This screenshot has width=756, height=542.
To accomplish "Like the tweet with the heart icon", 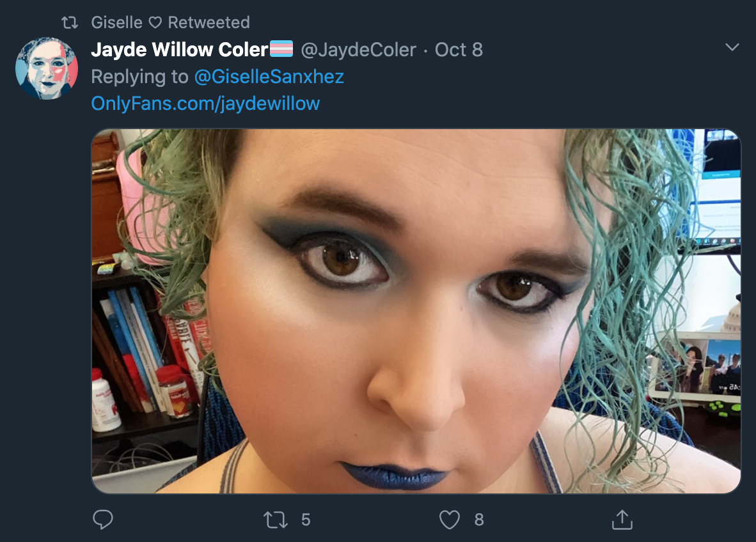I will 450,520.
